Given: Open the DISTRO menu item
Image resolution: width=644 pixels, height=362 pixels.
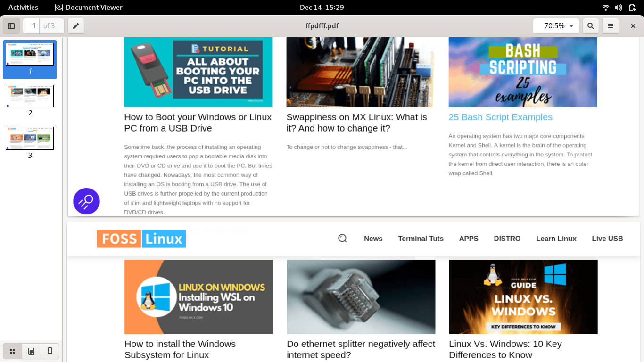Looking at the screenshot, I should coord(507,239).
